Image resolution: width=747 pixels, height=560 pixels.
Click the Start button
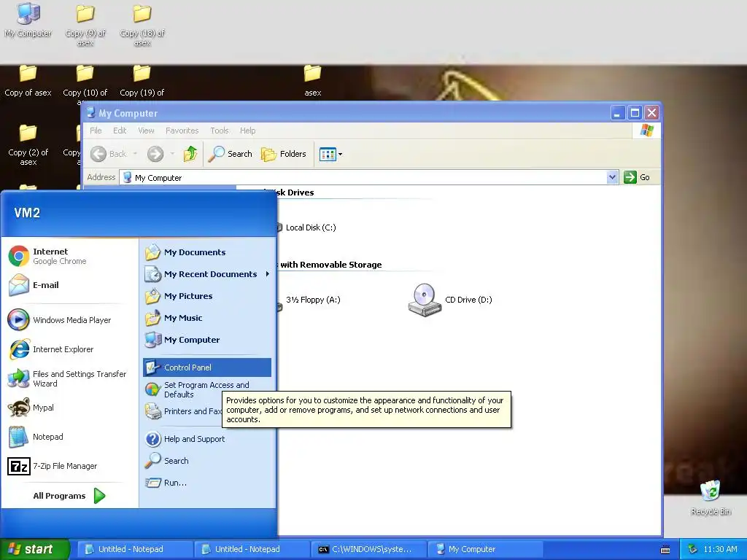pos(34,549)
